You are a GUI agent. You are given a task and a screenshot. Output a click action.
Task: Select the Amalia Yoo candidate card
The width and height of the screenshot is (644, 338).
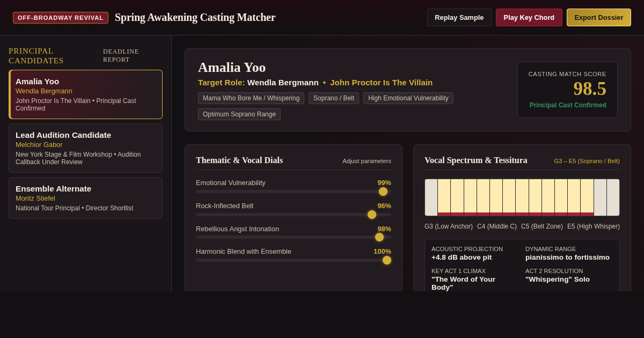click(x=85, y=94)
